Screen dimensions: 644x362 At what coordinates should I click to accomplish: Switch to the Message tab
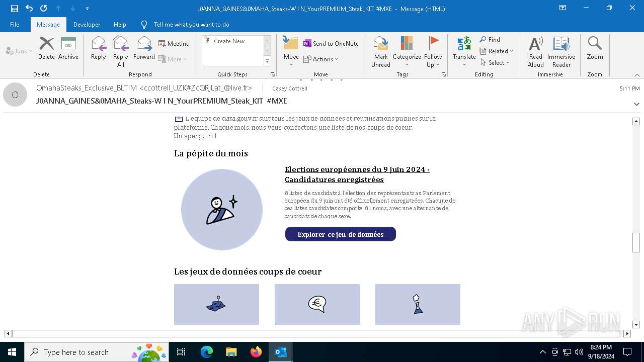click(x=48, y=24)
